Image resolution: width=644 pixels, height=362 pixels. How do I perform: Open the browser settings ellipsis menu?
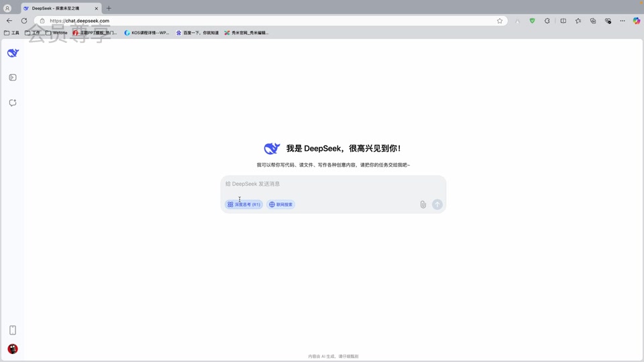tap(623, 21)
